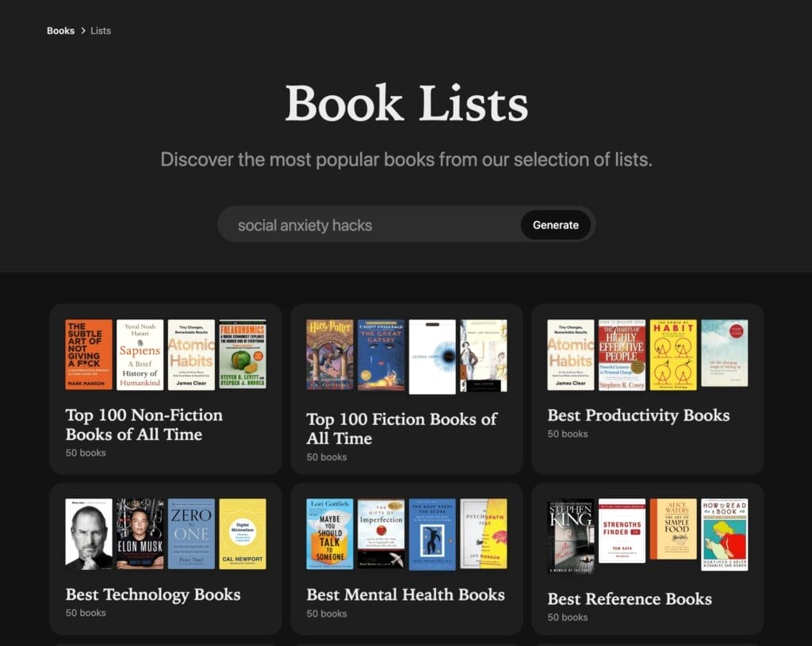Select the Harry Potter book cover
The height and width of the screenshot is (646, 812).
coord(329,355)
